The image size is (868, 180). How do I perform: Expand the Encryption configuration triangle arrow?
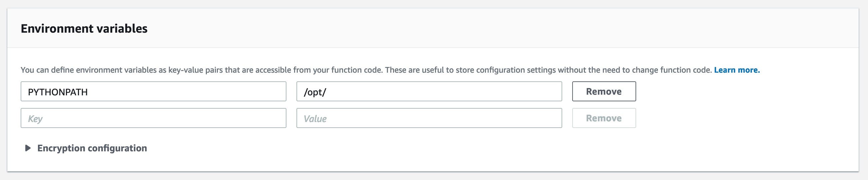point(28,148)
